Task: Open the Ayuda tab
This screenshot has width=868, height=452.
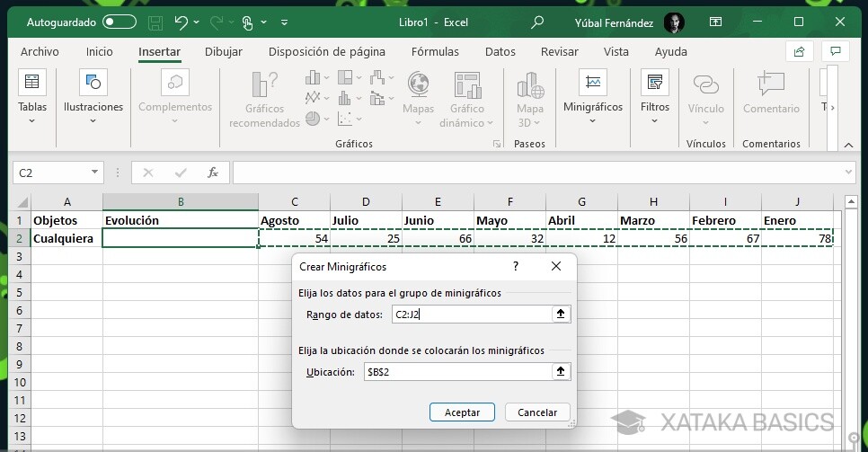Action: pos(671,51)
